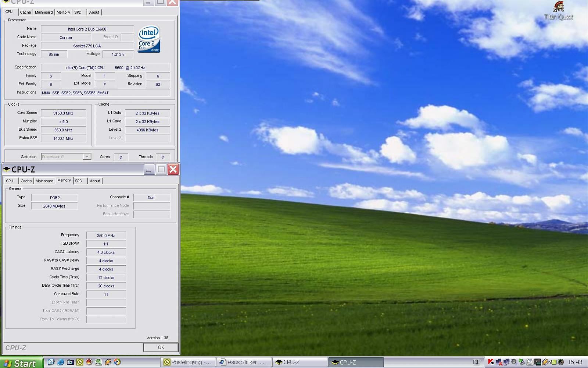Launch the orange tool quick launch icon

[x=108, y=362]
